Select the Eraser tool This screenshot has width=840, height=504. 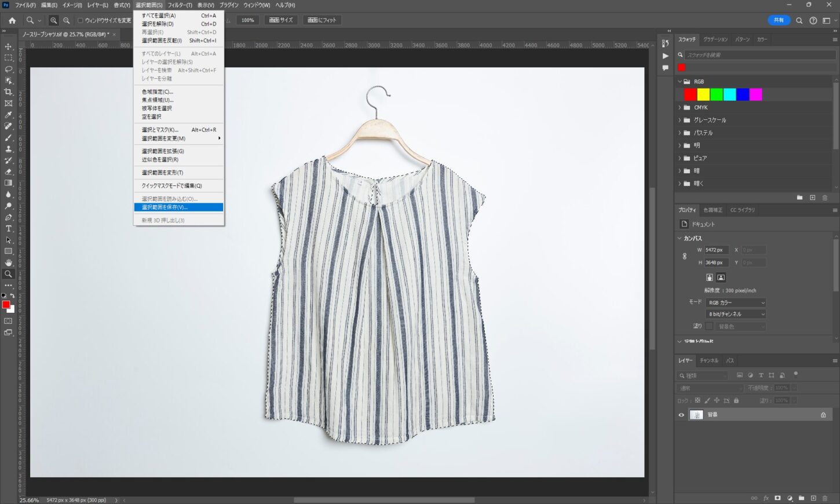[x=8, y=171]
